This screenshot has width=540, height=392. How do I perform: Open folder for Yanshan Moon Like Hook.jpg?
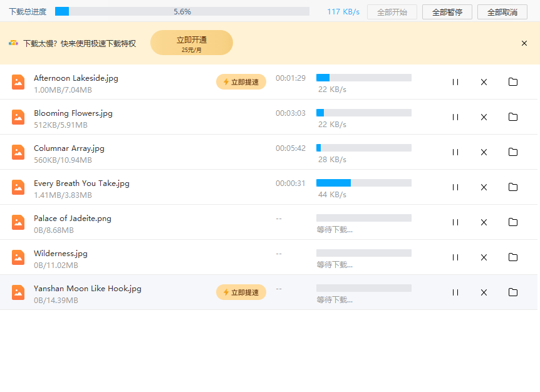click(513, 292)
